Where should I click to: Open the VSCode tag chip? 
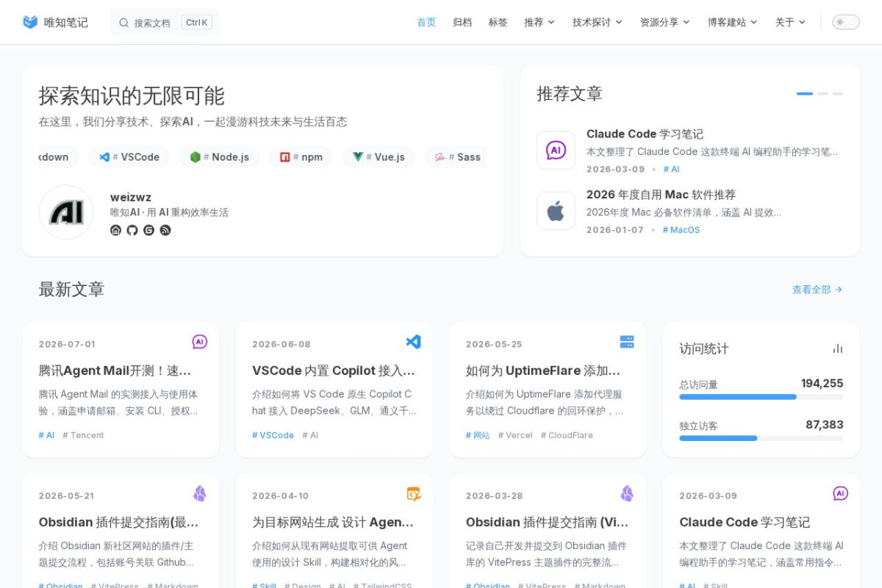(129, 157)
